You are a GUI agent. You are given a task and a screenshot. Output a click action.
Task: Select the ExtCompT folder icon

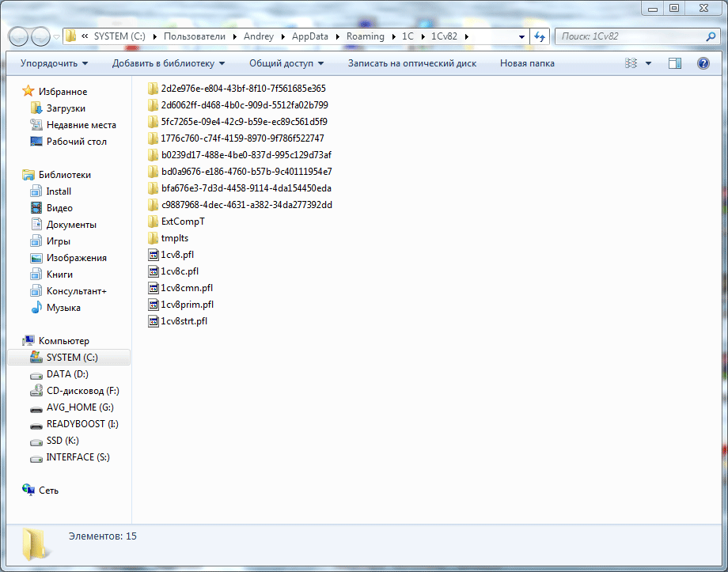coord(153,222)
